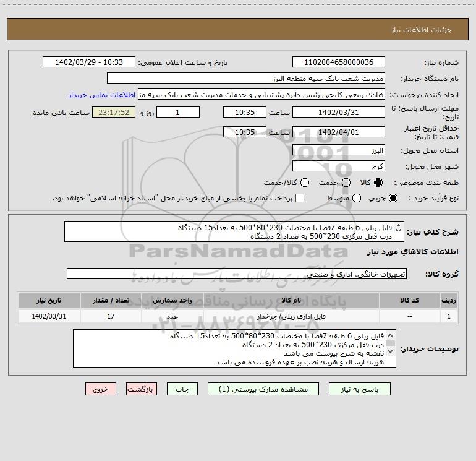Click the need date cell 1402/03/31
Viewport: 476px width, 461px height.
pos(49,316)
